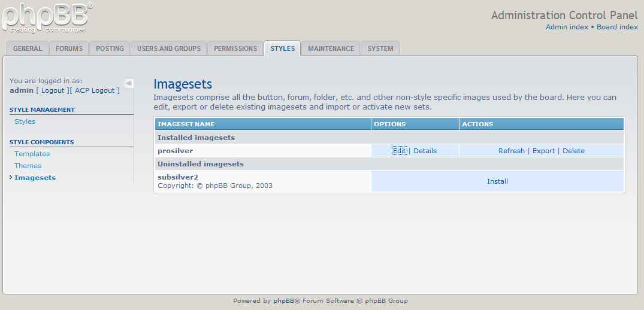Viewport: 644px width, 310px height.
Task: View Details of prosilver imageset
Action: (x=425, y=151)
